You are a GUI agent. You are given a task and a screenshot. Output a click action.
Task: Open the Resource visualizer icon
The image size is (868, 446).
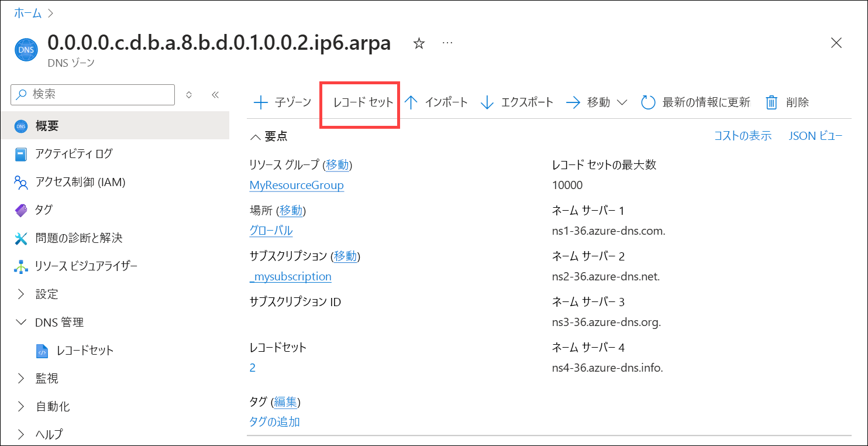click(21, 266)
